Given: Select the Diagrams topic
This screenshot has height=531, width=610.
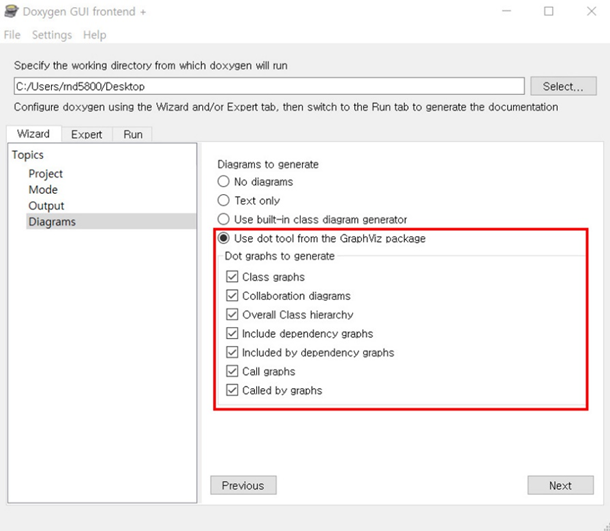Looking at the screenshot, I should tap(111, 221).
